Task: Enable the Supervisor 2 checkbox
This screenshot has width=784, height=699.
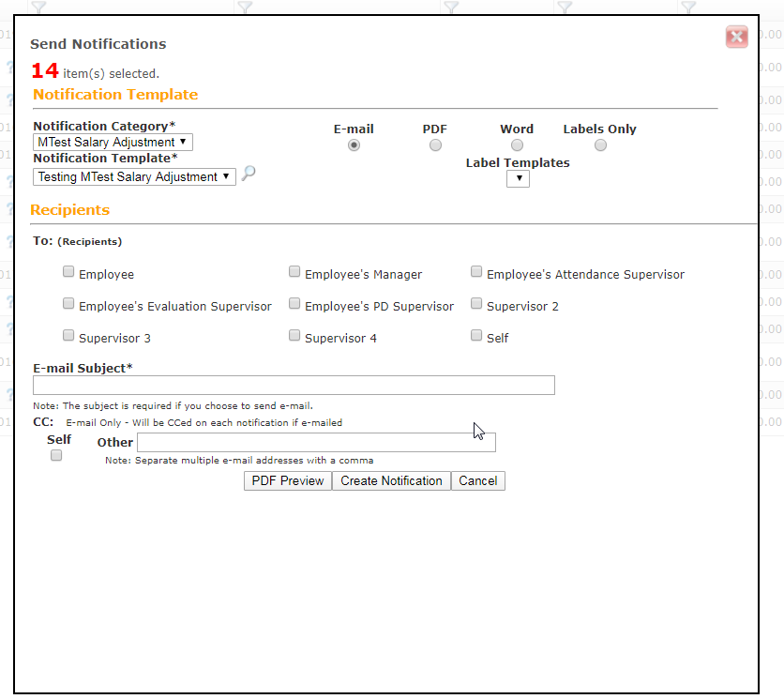Action: point(476,304)
